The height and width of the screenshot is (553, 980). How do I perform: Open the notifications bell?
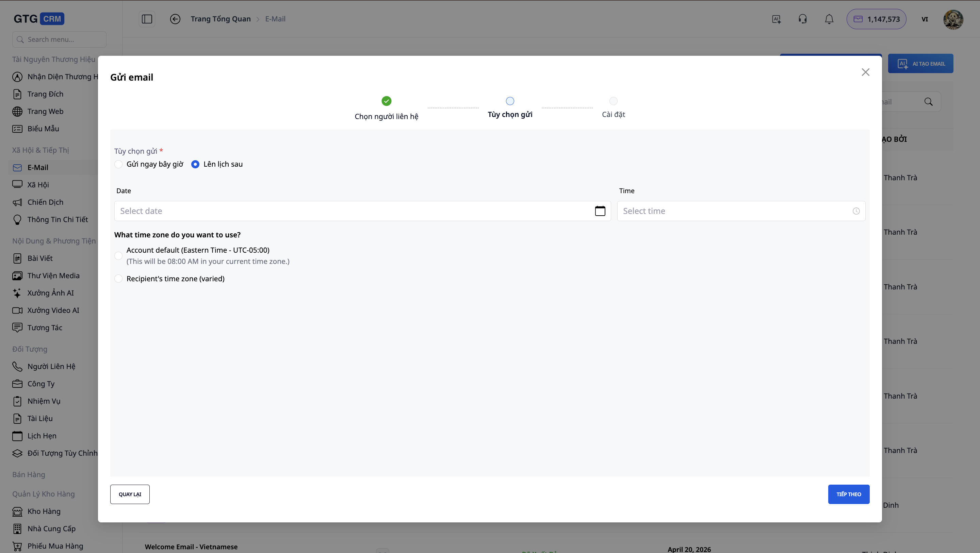tap(829, 19)
